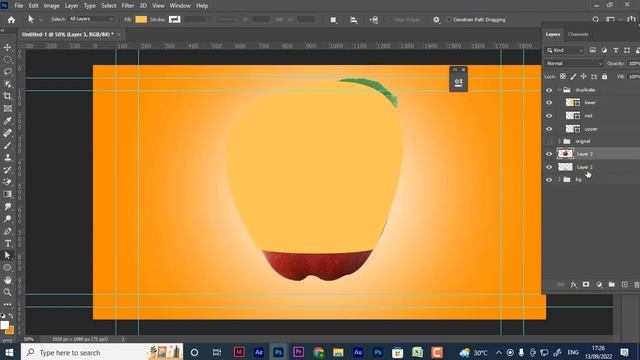
Task: Select the Zoom tool
Action: point(7,292)
